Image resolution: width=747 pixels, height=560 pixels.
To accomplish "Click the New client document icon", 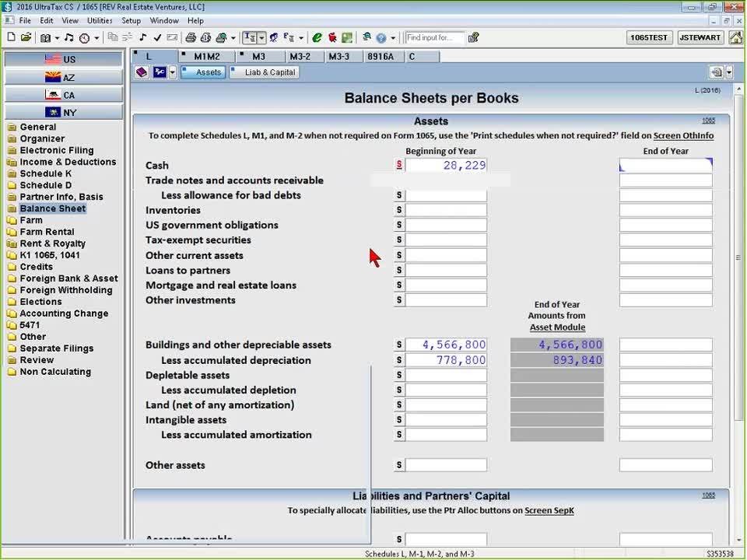I will 11,37.
